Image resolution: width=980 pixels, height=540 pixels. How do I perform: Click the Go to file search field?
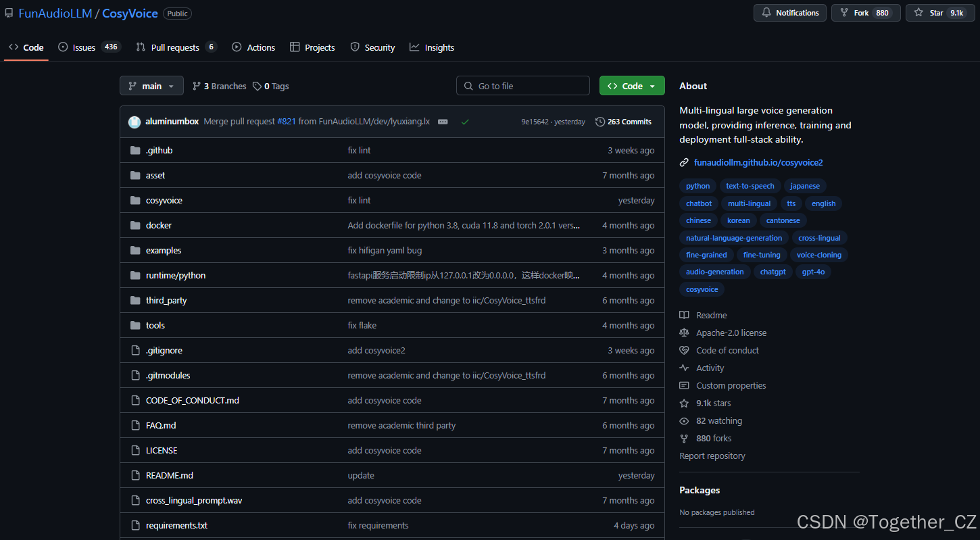(523, 86)
